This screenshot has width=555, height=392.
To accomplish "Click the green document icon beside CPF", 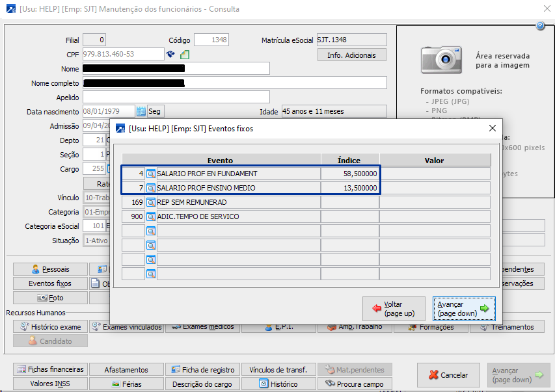I will [185, 55].
